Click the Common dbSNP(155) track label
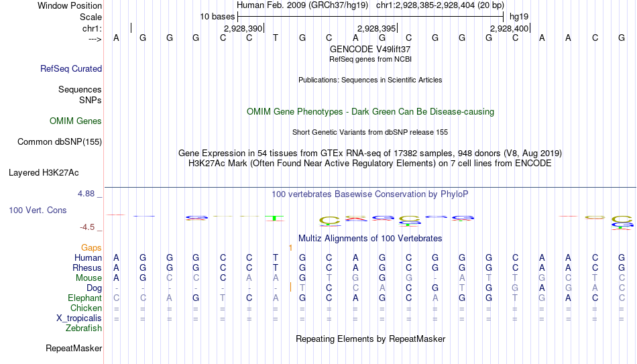 point(59,142)
